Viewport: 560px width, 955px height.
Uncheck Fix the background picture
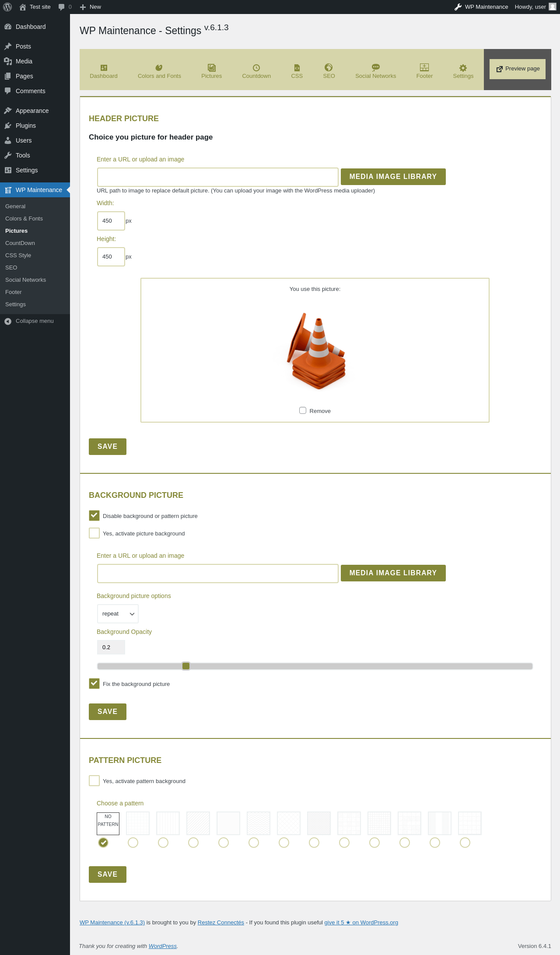[94, 683]
